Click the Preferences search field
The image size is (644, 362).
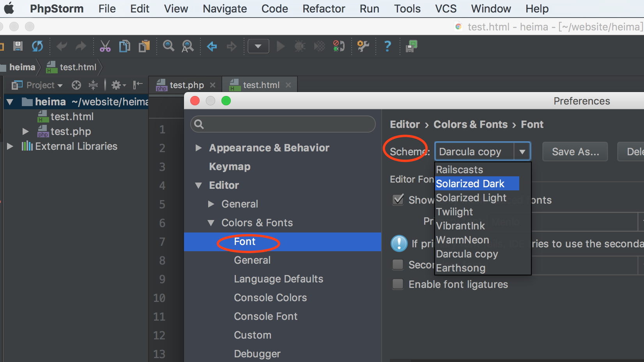pos(283,124)
